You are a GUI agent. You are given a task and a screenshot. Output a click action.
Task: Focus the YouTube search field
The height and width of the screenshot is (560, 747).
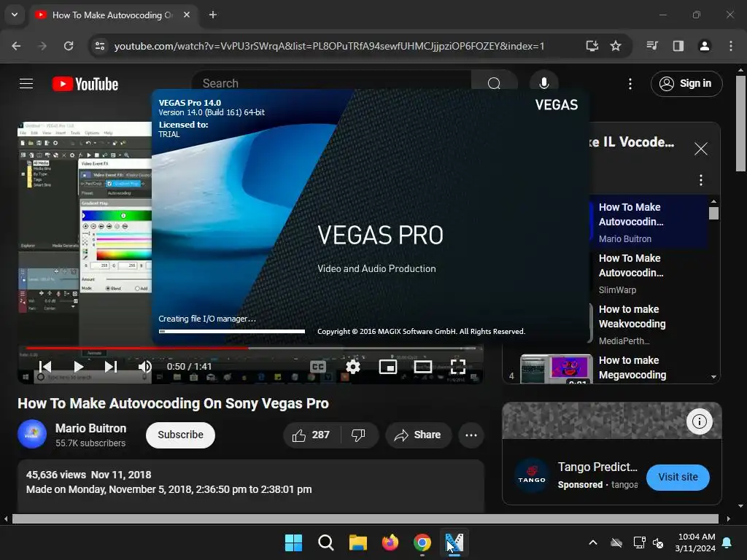tap(333, 83)
